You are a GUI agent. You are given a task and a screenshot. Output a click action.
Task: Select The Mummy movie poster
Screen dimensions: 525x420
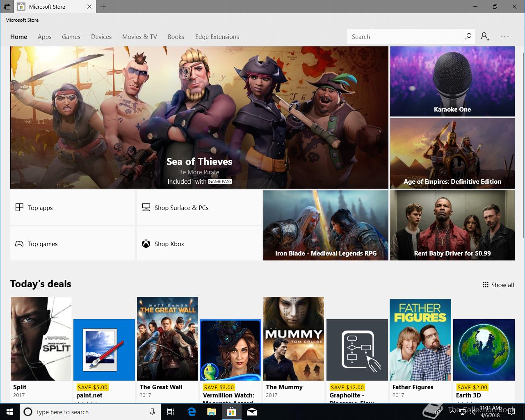(294, 339)
